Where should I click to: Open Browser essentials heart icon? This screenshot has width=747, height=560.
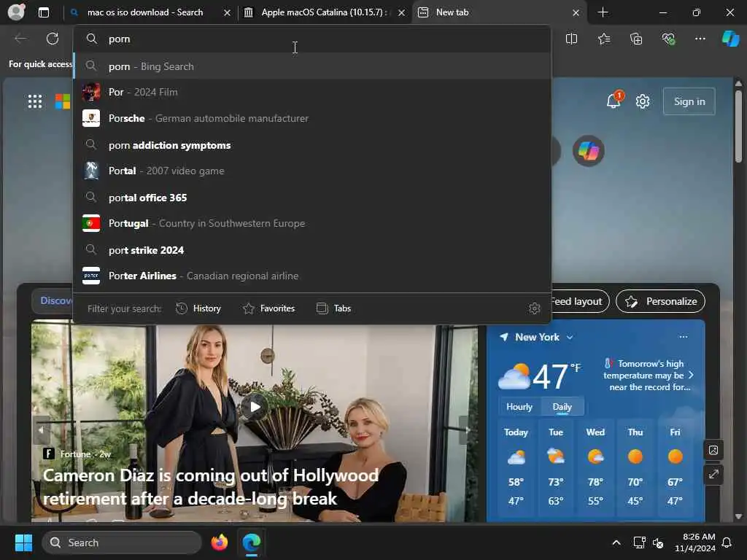[x=668, y=39]
